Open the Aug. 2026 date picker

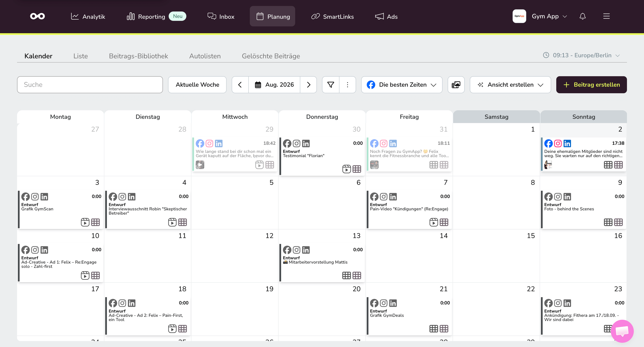pyautogui.click(x=274, y=85)
